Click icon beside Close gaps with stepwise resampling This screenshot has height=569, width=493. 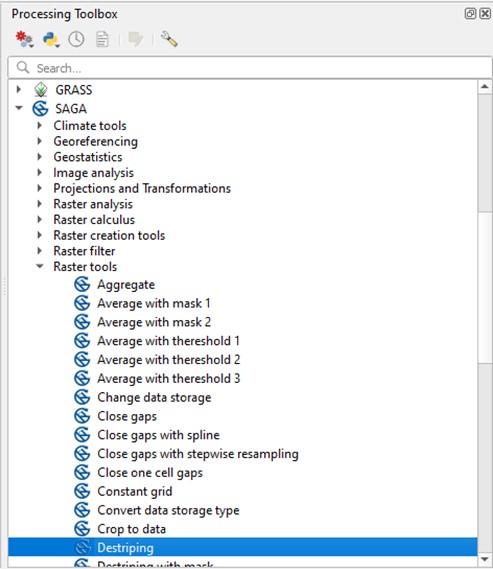[82, 454]
